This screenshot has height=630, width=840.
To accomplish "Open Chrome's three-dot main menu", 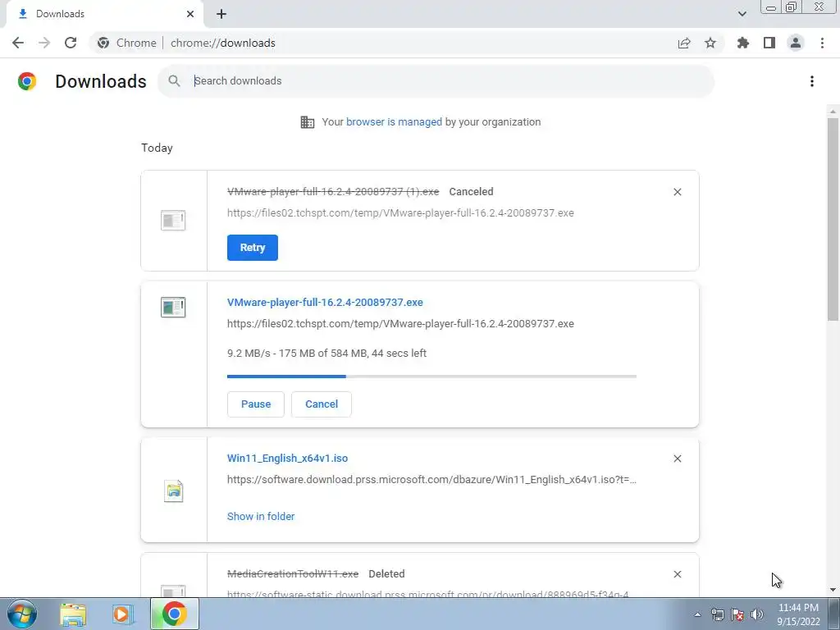I will [822, 43].
